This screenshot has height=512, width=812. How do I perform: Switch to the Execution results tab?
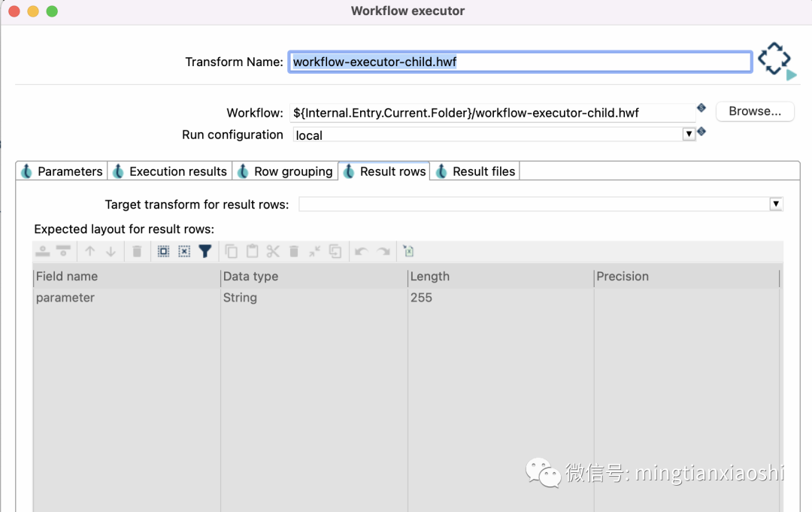[170, 171]
